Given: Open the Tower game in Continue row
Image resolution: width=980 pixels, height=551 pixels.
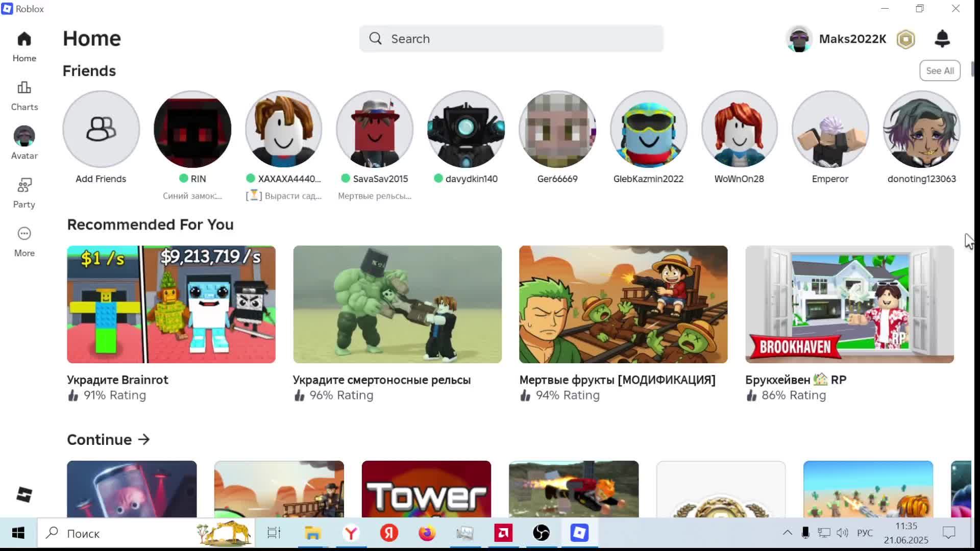Looking at the screenshot, I should coord(426,489).
